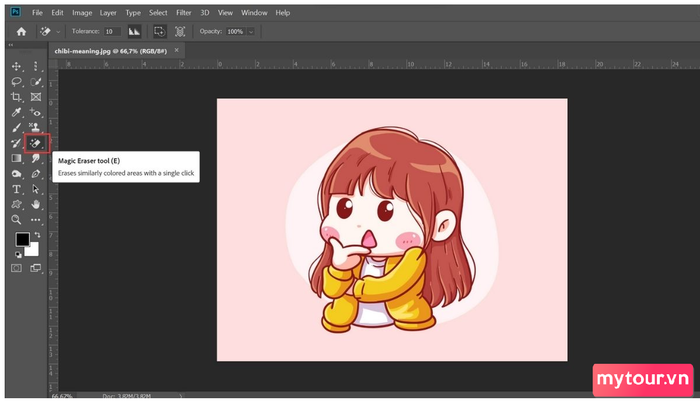Select the Pen tool
Viewport: 700px width, 405px height.
pos(36,174)
